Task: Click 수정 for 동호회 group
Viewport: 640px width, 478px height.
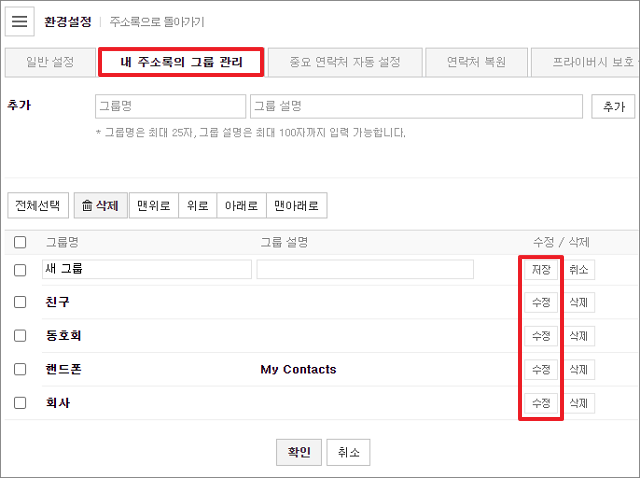Action: [540, 336]
